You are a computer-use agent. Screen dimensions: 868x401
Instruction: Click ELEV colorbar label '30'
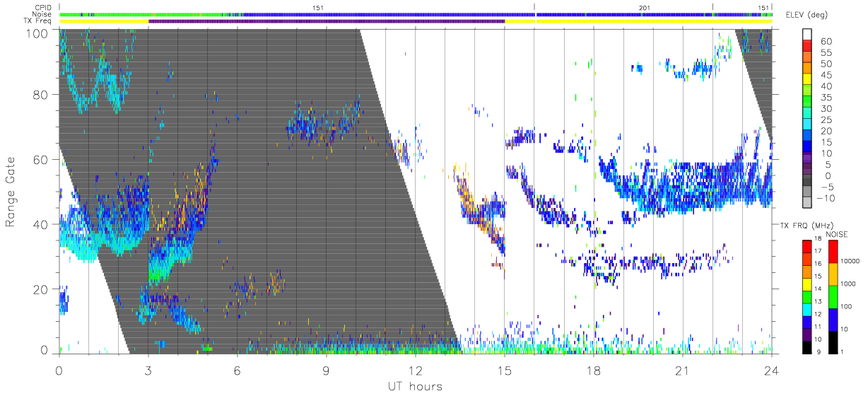pos(826,108)
